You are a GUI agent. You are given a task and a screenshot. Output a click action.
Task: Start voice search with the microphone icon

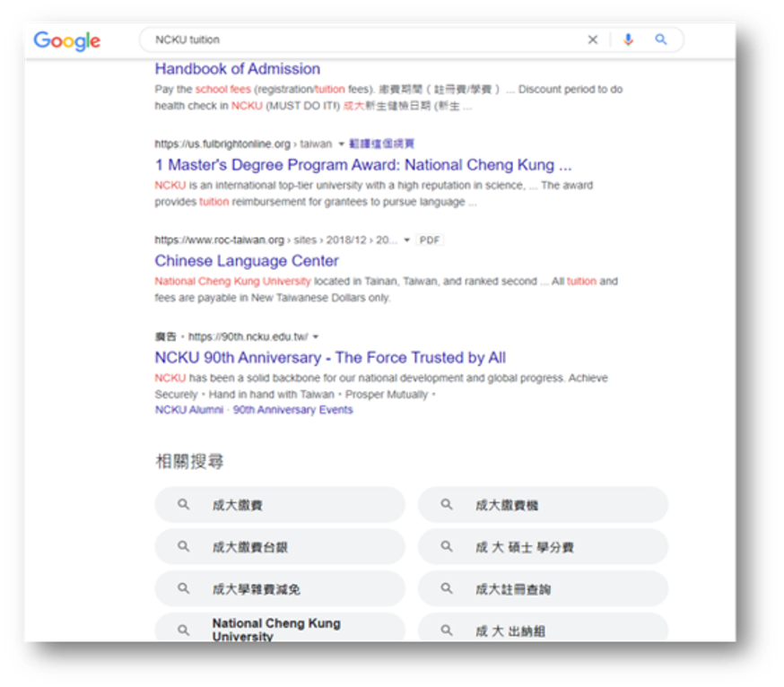(x=628, y=39)
